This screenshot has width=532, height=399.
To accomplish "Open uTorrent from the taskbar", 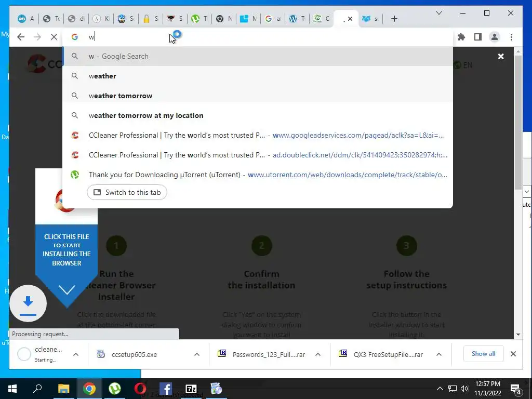I will 115,389.
